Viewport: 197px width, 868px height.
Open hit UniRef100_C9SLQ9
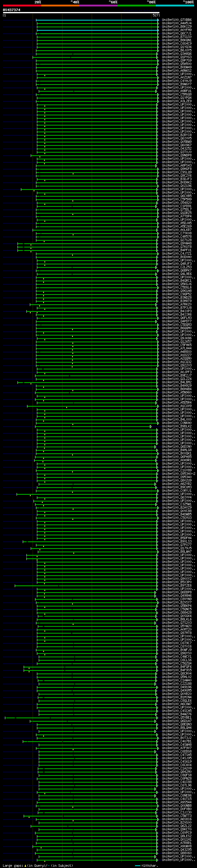pyautogui.click(x=177, y=172)
